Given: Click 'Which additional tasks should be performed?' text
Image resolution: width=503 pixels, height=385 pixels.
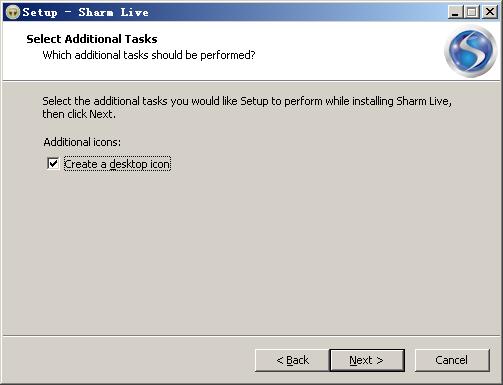Looking at the screenshot, I should [x=149, y=55].
